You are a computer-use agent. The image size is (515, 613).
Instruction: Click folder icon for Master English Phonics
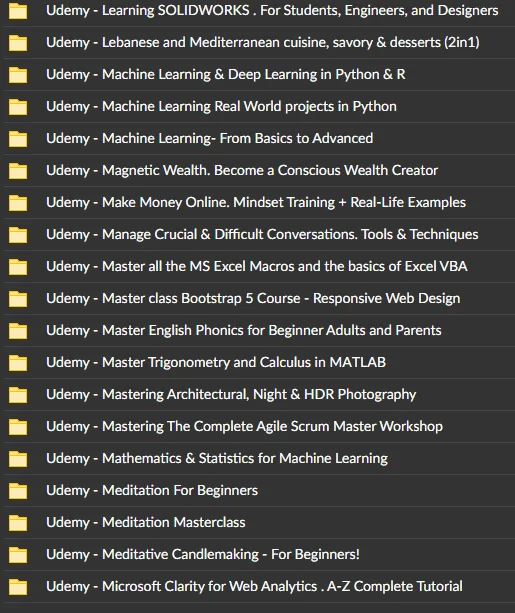click(18, 331)
